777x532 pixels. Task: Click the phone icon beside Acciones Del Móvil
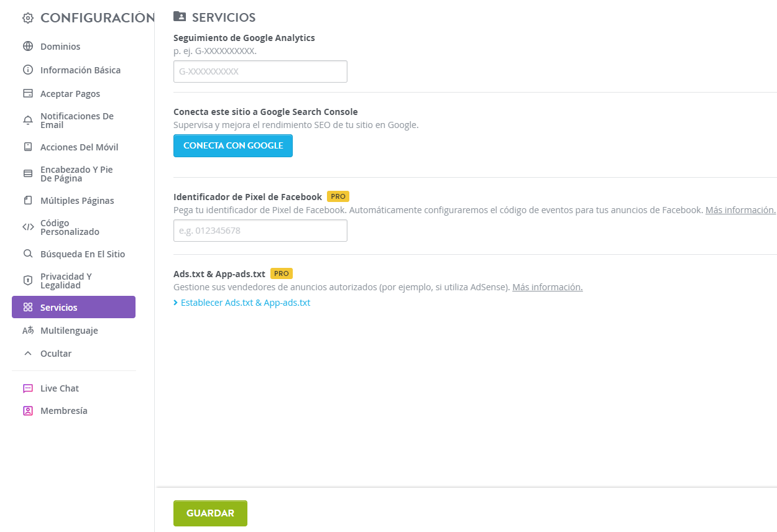tap(27, 147)
